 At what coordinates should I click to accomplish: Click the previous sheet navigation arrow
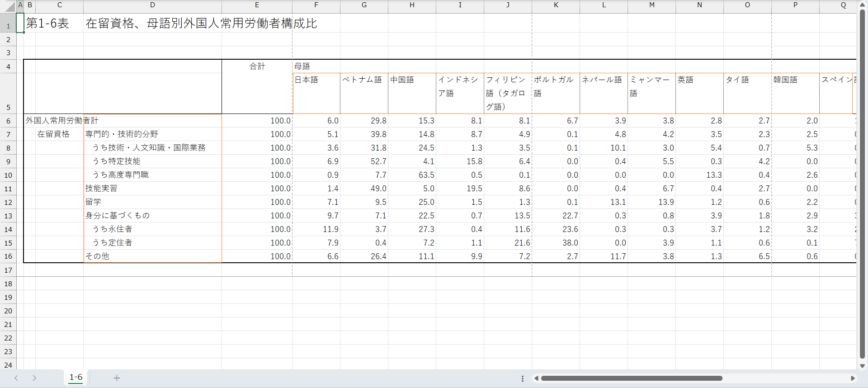point(16,378)
